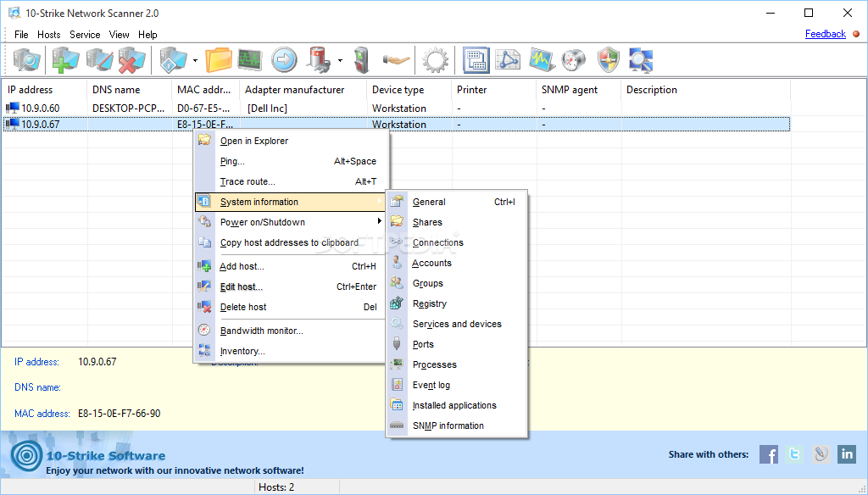Open the dropdown arrow beside power icon

point(340,60)
